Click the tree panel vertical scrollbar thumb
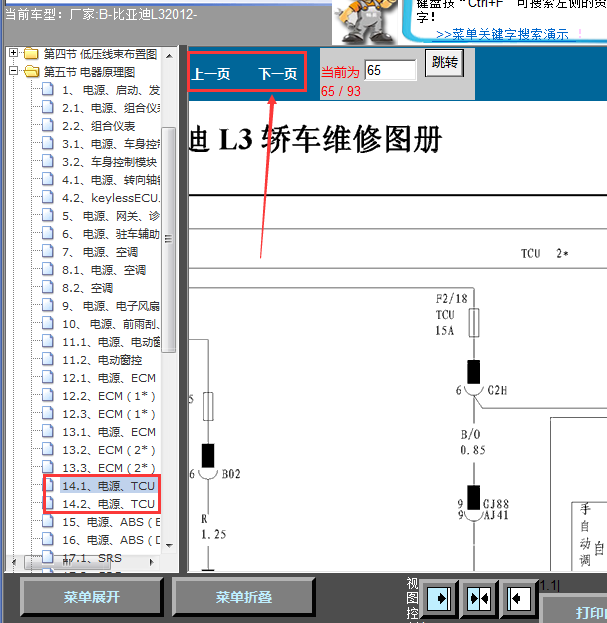The image size is (607, 623). (x=169, y=240)
